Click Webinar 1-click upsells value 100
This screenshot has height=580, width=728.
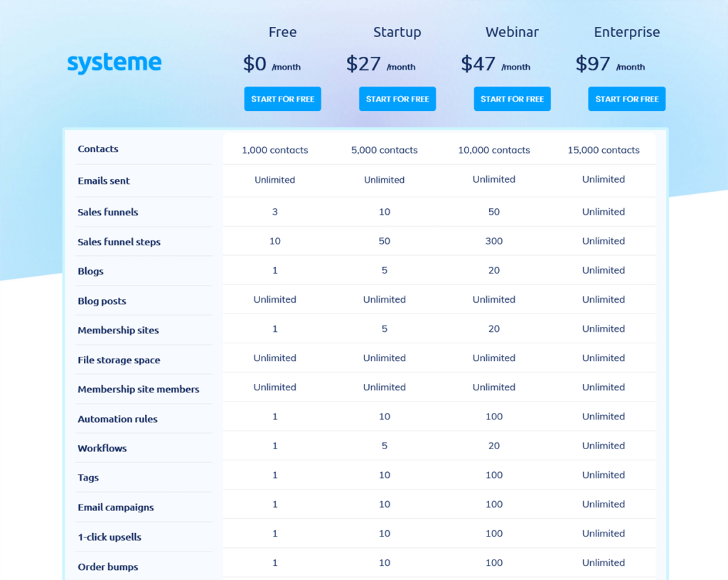click(x=494, y=534)
